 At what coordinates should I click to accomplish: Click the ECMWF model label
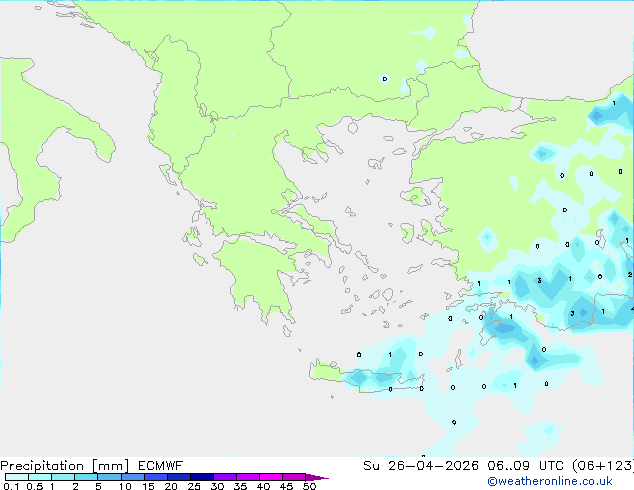point(161,465)
